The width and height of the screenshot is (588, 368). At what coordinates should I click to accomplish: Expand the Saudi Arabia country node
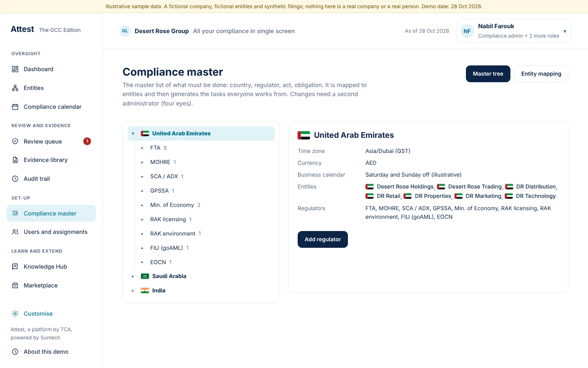pos(133,276)
